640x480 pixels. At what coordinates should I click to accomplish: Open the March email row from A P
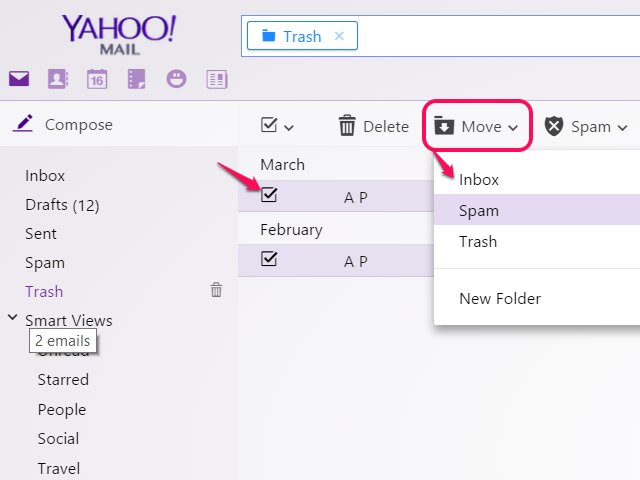(336, 196)
